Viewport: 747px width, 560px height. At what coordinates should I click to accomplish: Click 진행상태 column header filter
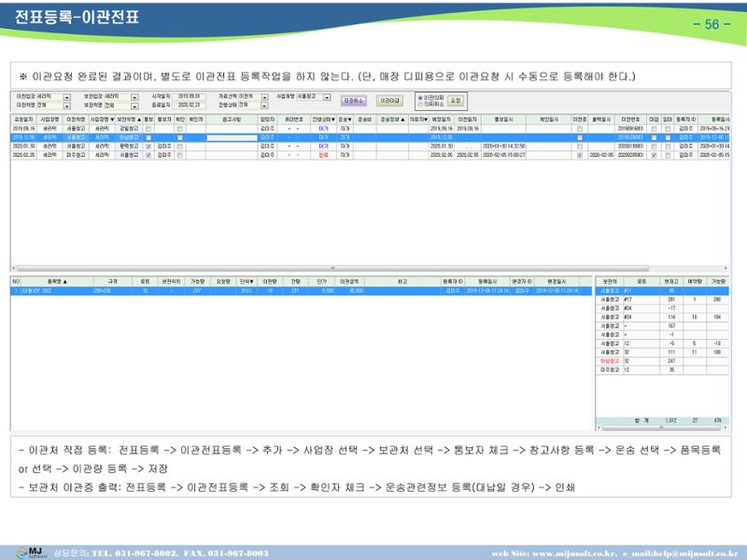(x=323, y=119)
